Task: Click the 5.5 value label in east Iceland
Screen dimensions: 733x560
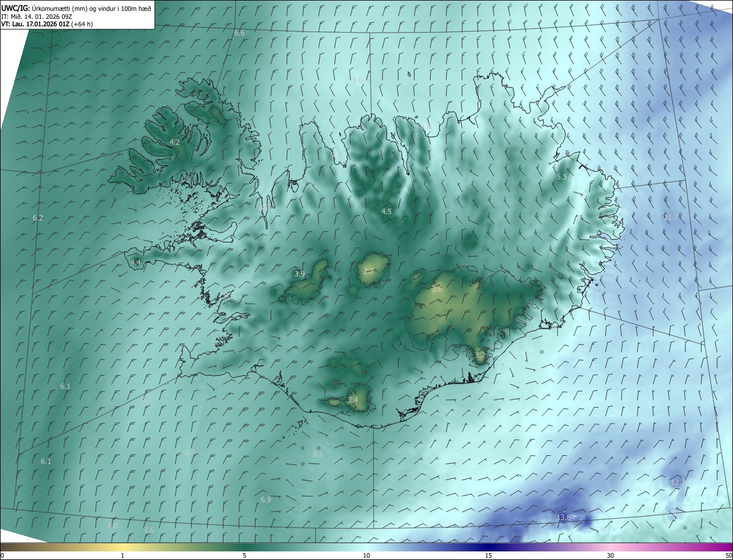Action: [562, 177]
